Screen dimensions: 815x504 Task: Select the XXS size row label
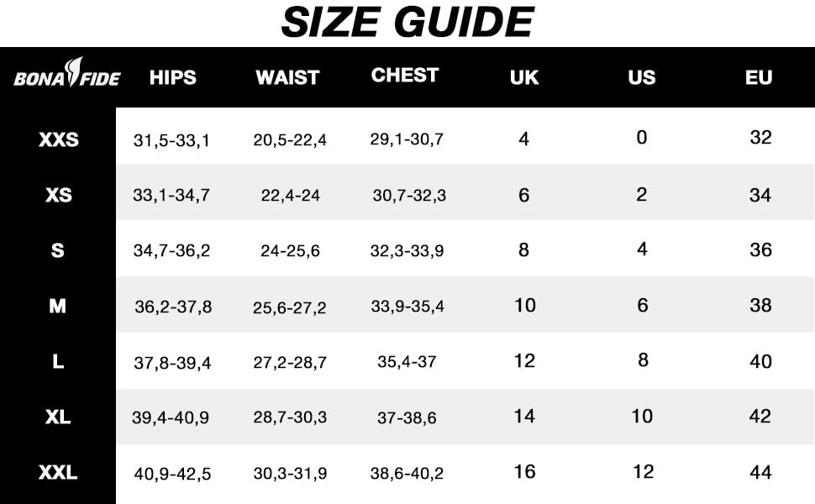pyautogui.click(x=58, y=139)
